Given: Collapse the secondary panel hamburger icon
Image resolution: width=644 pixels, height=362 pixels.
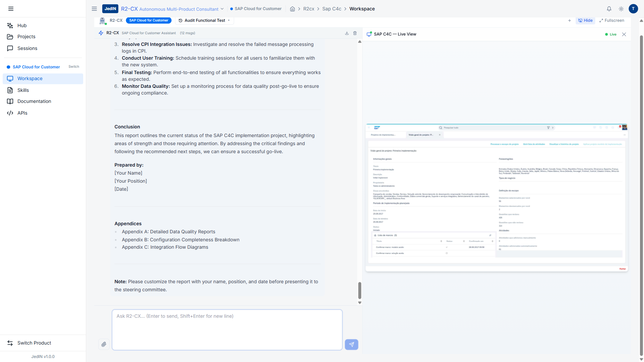Looking at the screenshot, I should 94,9.
